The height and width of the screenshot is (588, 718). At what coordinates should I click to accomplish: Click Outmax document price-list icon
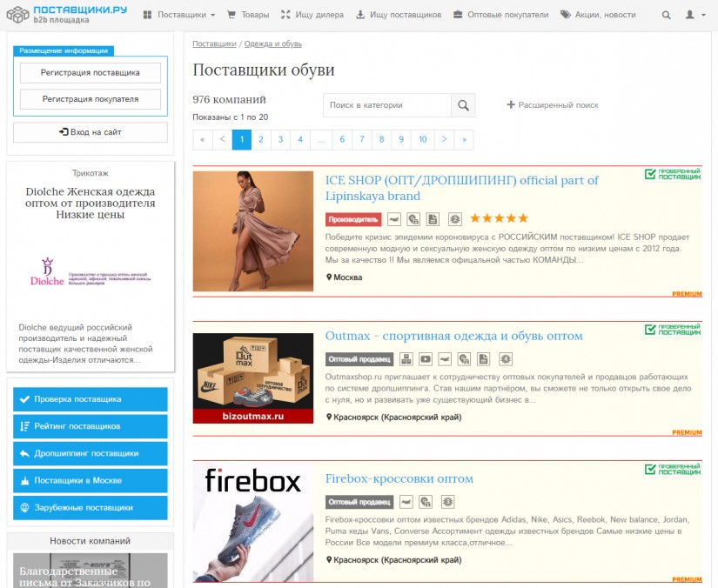tap(484, 359)
